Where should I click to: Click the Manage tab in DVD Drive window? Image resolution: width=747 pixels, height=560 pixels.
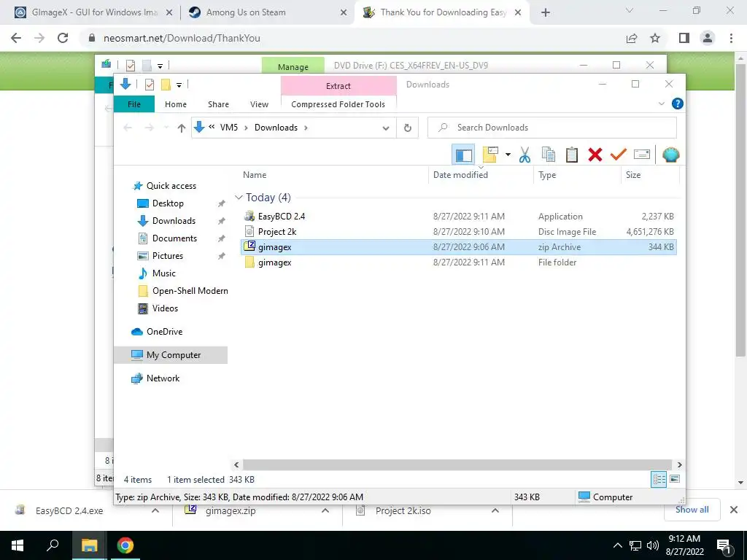click(x=293, y=66)
